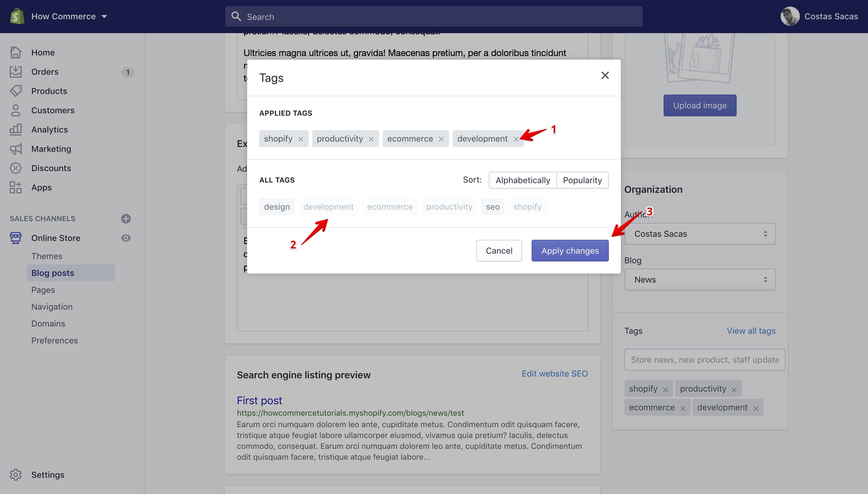Open the Blog dropdown showing News
868x494 pixels.
700,280
